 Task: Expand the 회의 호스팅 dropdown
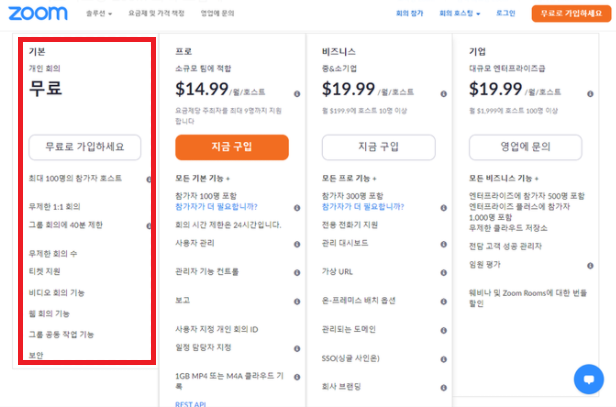pos(460,13)
